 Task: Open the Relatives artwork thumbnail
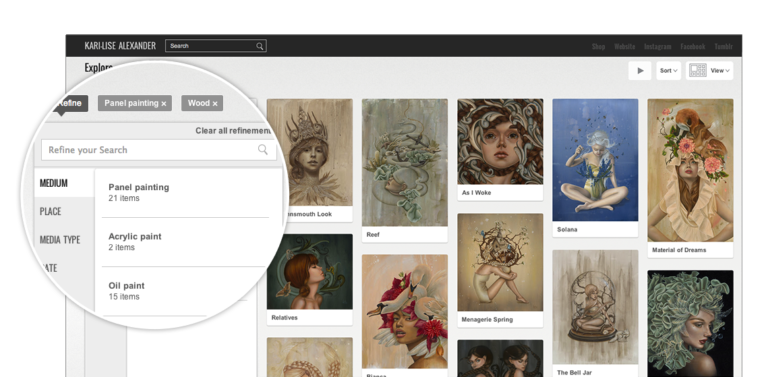click(310, 272)
